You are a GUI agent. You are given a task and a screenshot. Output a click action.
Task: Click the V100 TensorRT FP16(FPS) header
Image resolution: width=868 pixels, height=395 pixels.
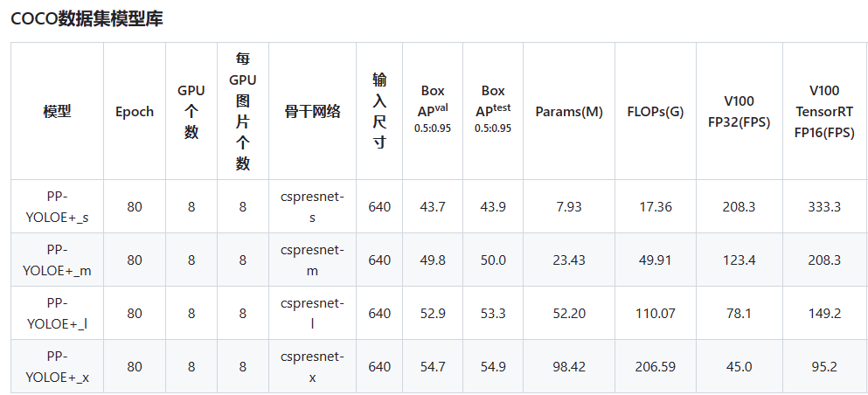point(825,111)
